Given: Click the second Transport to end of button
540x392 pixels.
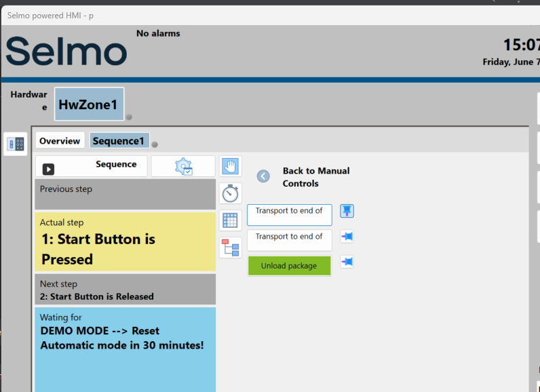Looking at the screenshot, I should (289, 240).
